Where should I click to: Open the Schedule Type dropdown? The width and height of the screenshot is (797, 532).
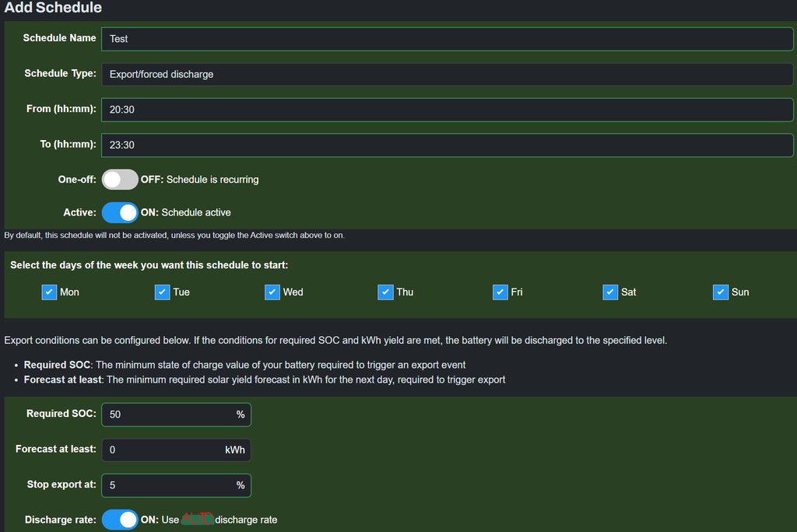tap(447, 75)
